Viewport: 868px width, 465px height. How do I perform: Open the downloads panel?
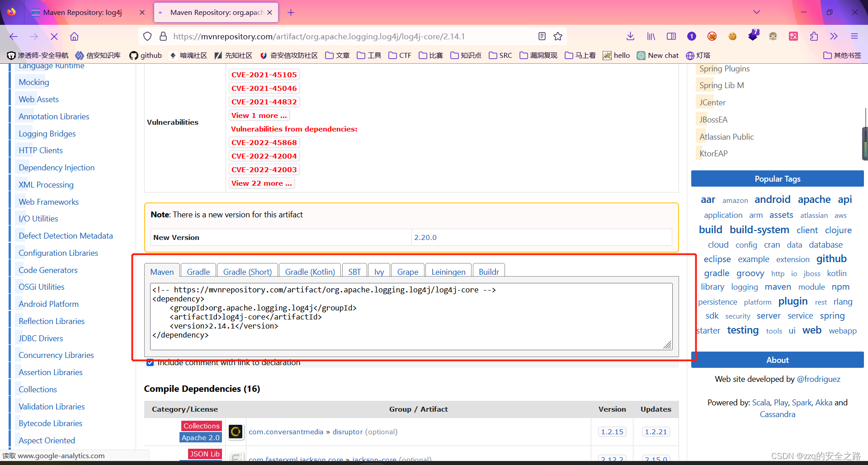(631, 36)
